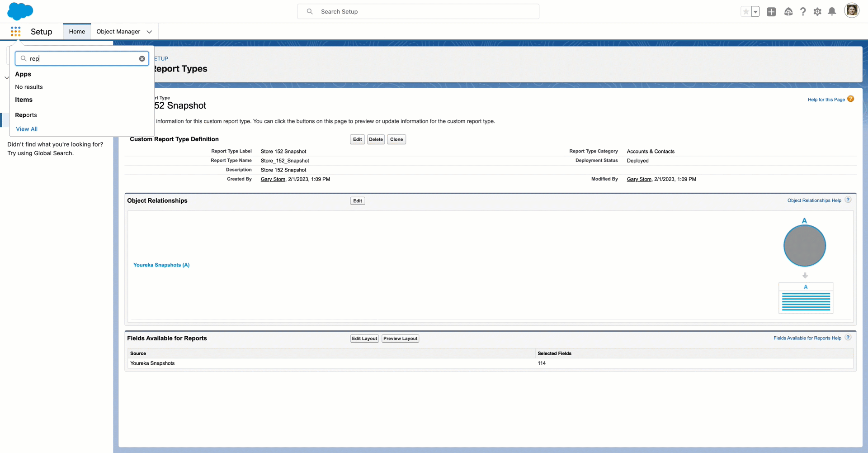Click Edit in Object Relationships section
The height and width of the screenshot is (453, 868).
(358, 201)
